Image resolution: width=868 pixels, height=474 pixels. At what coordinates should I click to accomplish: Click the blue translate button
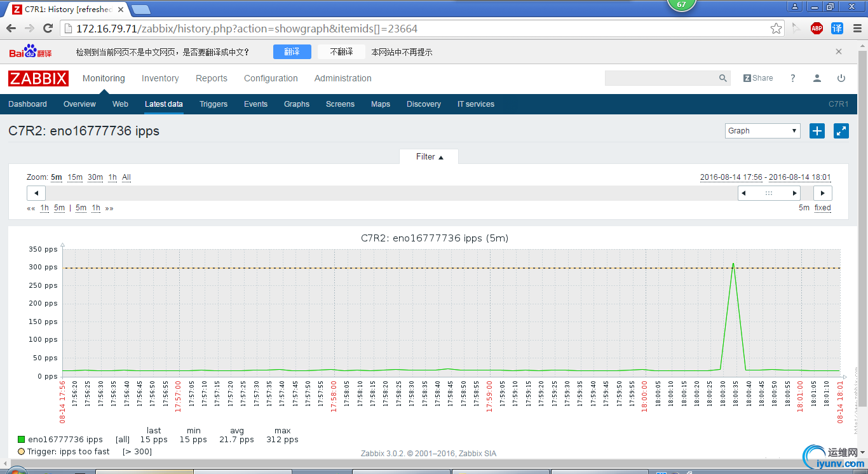[x=292, y=51]
